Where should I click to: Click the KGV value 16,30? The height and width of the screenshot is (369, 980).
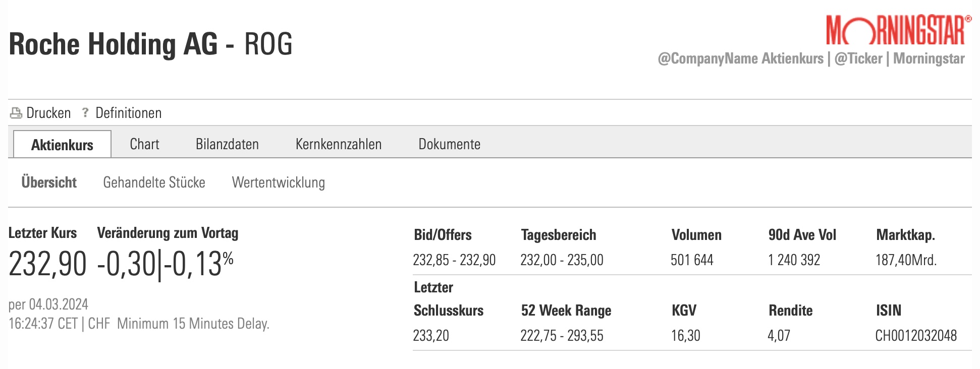click(685, 336)
